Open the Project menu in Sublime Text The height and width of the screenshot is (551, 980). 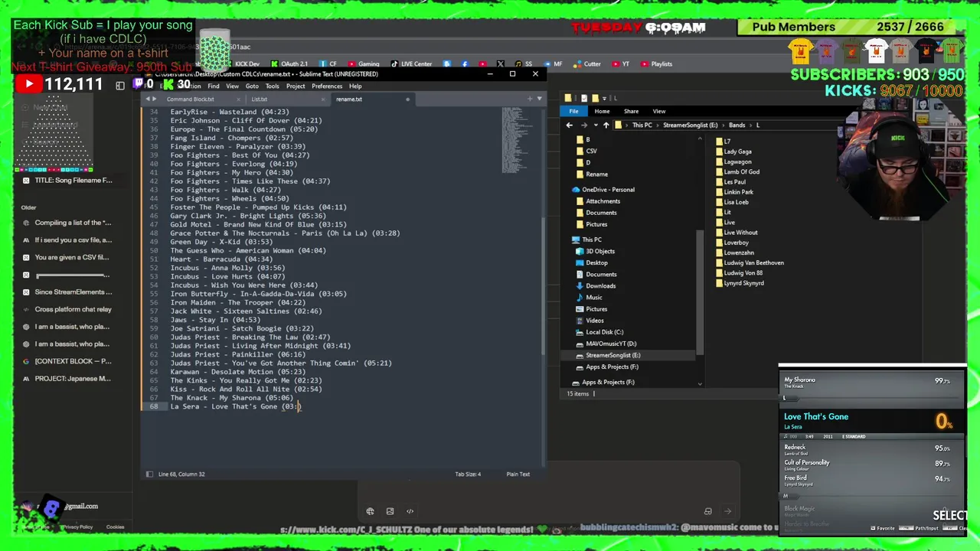click(x=296, y=86)
